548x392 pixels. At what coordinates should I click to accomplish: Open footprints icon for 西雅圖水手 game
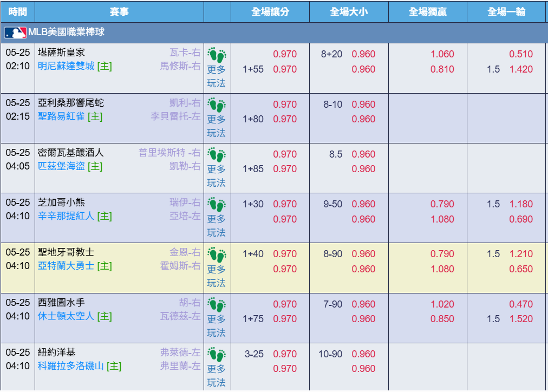(x=217, y=305)
